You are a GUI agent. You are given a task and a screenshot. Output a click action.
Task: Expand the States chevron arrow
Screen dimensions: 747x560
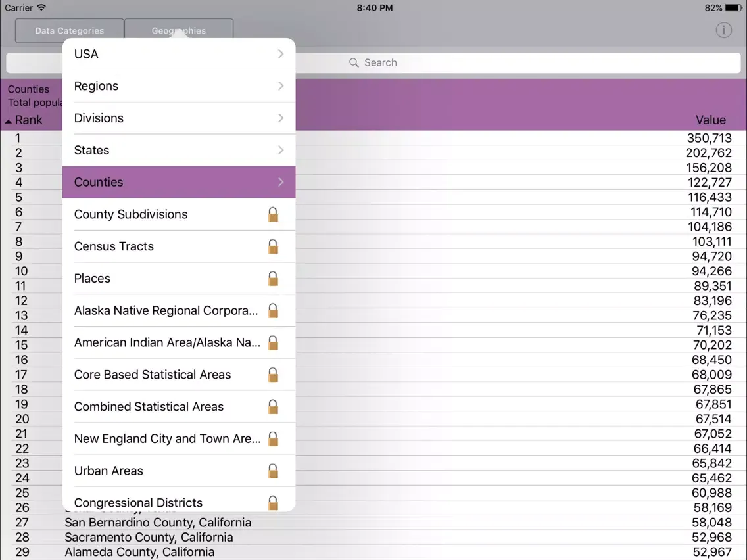point(281,151)
